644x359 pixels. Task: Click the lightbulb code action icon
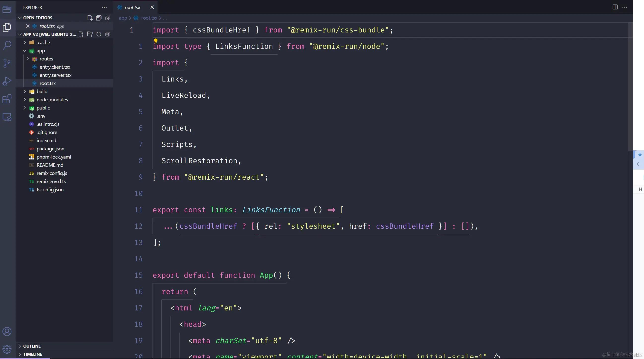pyautogui.click(x=156, y=41)
